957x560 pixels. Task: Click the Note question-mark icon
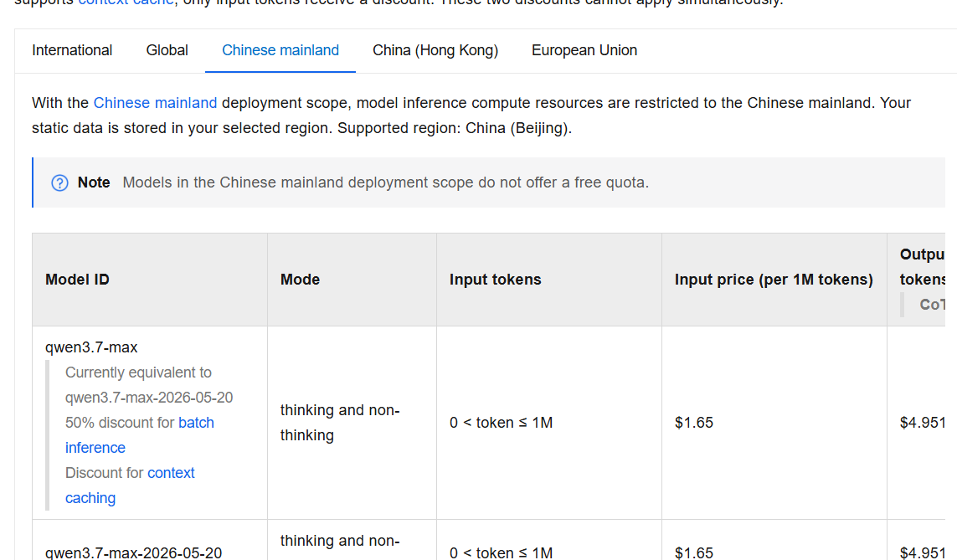tap(59, 183)
